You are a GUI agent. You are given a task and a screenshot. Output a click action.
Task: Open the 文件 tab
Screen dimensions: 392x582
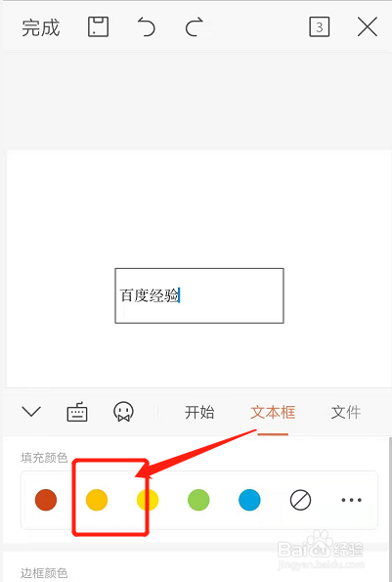click(346, 412)
